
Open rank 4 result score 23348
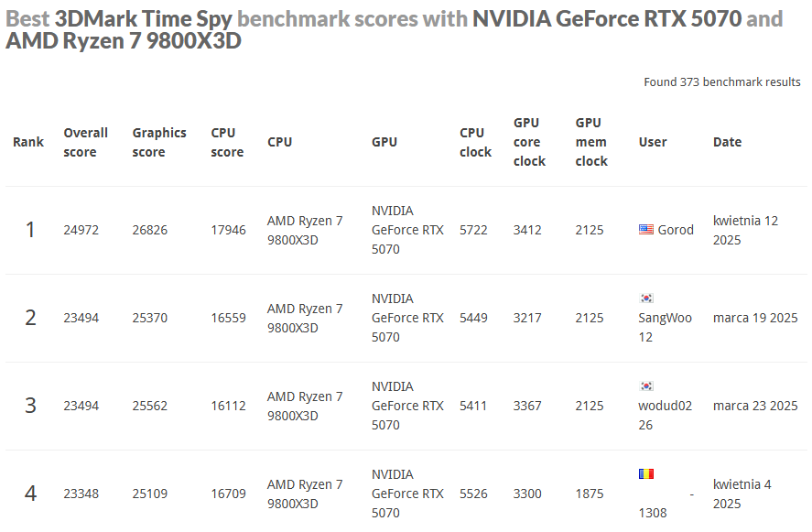point(81,494)
